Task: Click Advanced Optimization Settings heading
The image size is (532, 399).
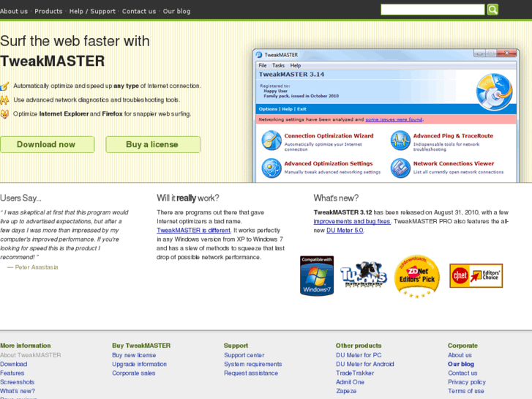Action: [329, 164]
